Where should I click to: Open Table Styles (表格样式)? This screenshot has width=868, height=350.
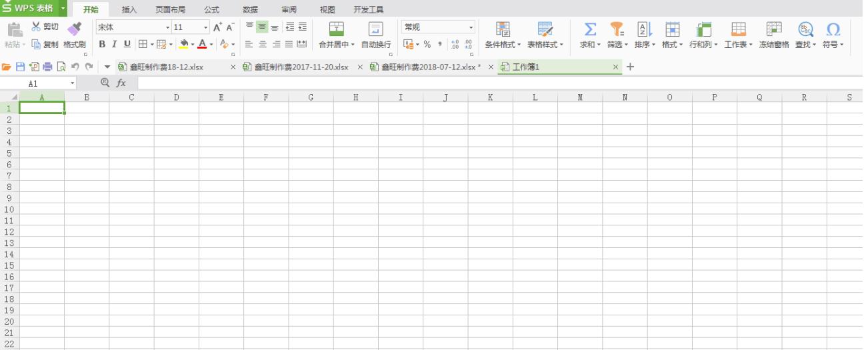(x=545, y=35)
